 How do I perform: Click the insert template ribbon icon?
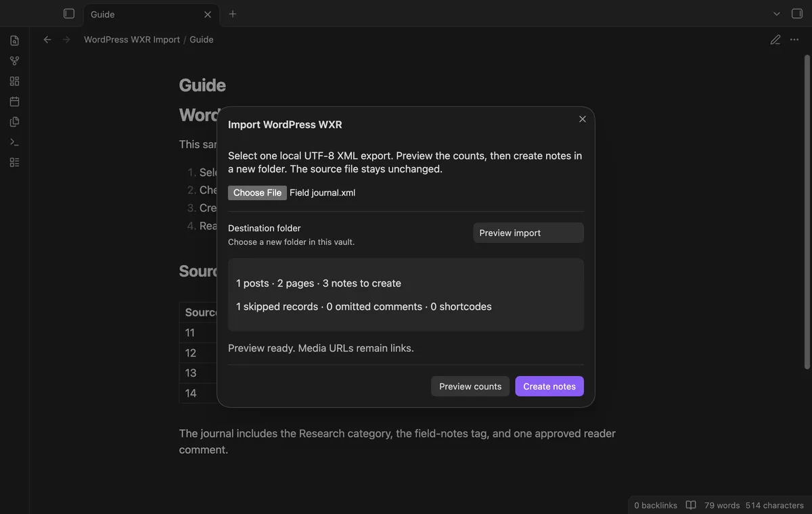coord(14,122)
